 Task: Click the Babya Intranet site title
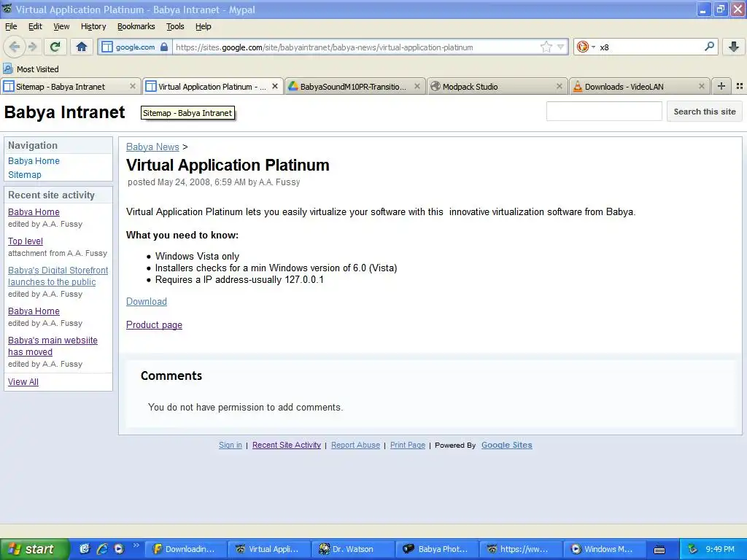coord(64,112)
